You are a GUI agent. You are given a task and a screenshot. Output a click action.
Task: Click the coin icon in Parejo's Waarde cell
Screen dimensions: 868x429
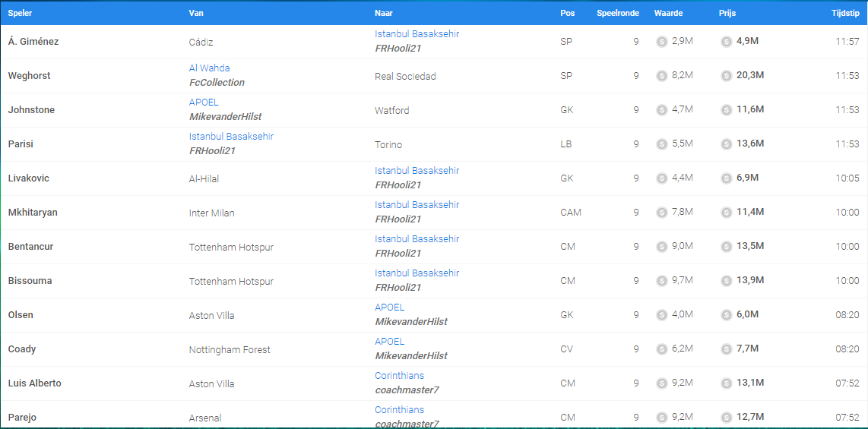[661, 418]
